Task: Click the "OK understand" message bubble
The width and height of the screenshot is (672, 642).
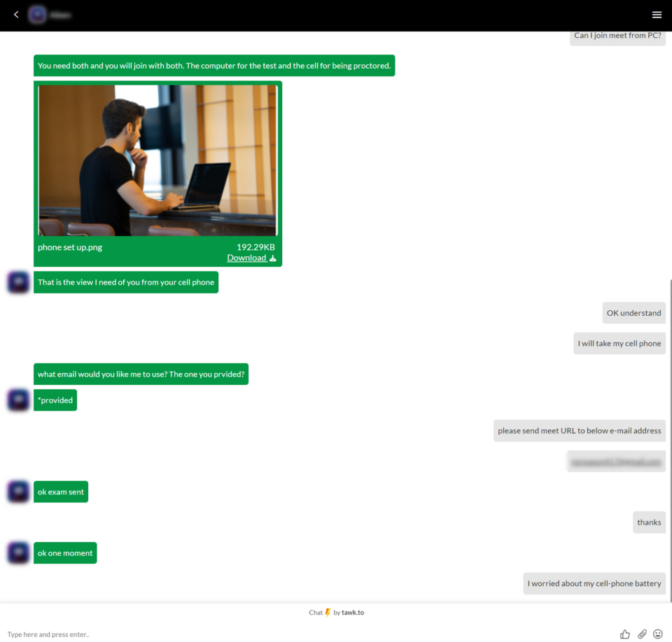Action: pyautogui.click(x=633, y=312)
